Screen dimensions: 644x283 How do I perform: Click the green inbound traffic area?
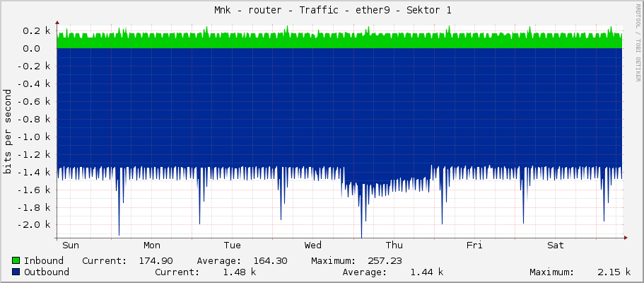tap(339, 42)
